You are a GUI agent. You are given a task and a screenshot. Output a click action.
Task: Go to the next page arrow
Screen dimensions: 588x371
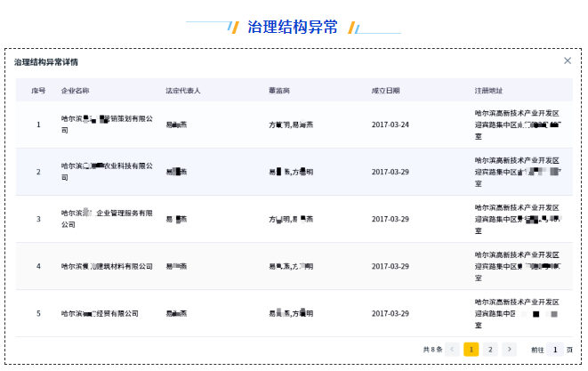(x=509, y=350)
